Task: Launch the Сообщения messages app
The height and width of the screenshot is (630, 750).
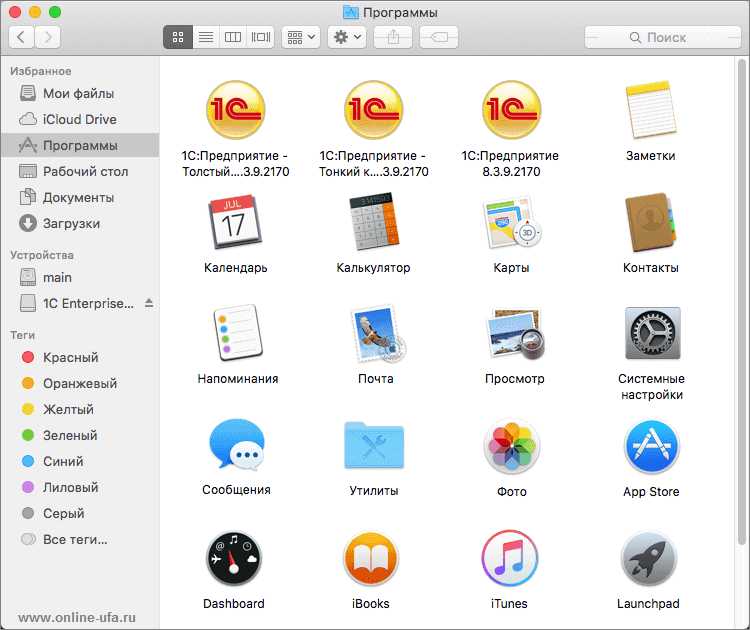Action: 236,444
